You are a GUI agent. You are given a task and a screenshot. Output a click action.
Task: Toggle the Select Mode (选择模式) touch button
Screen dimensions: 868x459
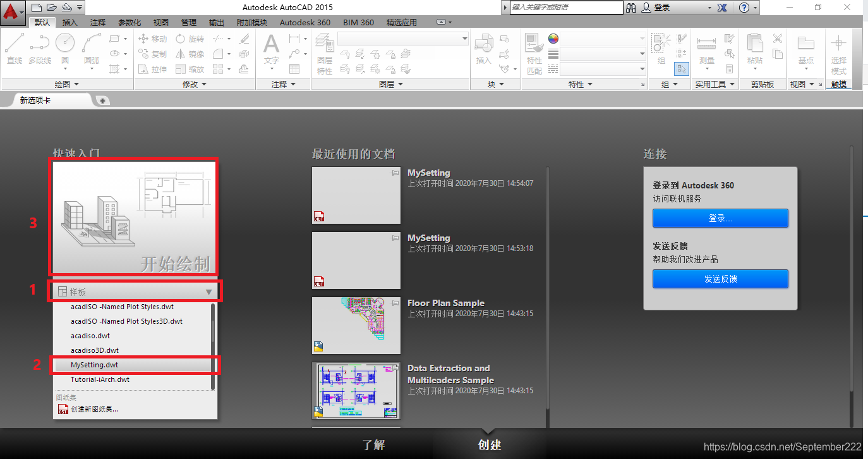[x=838, y=54]
